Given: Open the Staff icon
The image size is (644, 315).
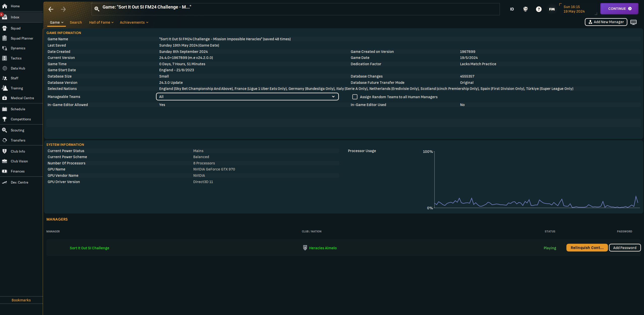Looking at the screenshot, I should (5, 78).
